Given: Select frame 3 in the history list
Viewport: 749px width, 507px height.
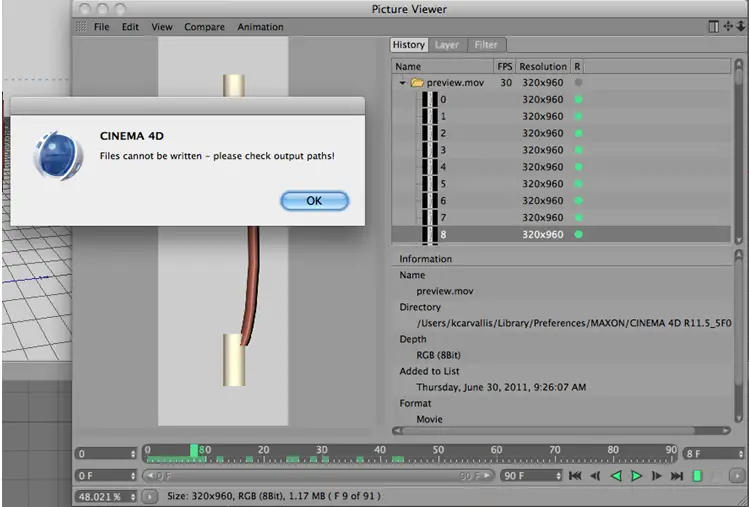Looking at the screenshot, I should pyautogui.click(x=561, y=150).
